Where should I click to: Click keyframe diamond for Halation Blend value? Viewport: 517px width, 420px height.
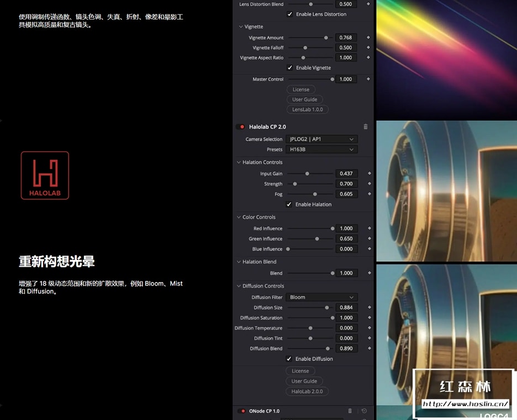tap(370, 273)
